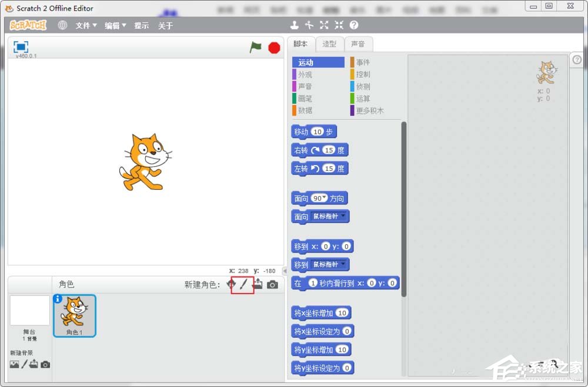The width and height of the screenshot is (588, 387).
Task: Select the scissors delete tool
Action: (309, 25)
